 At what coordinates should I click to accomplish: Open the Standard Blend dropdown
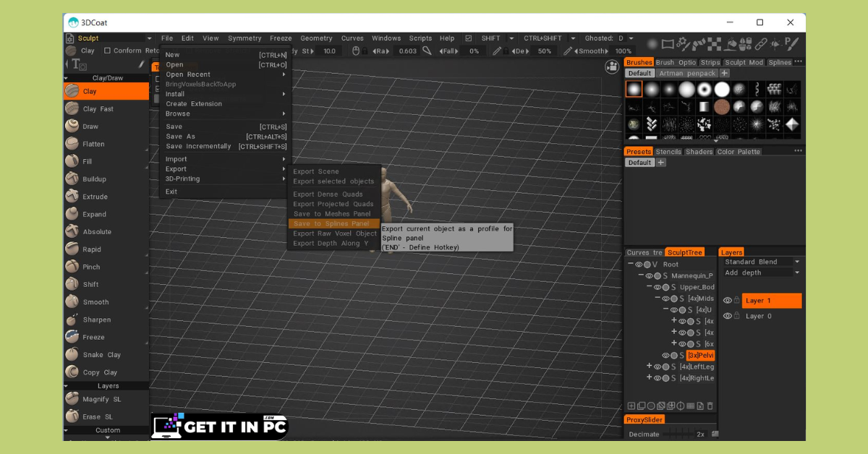click(762, 262)
